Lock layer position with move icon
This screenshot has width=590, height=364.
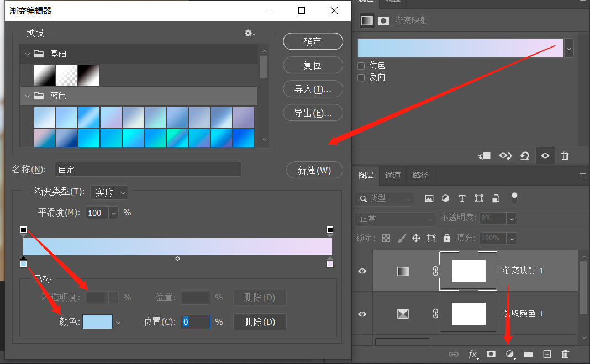point(417,238)
